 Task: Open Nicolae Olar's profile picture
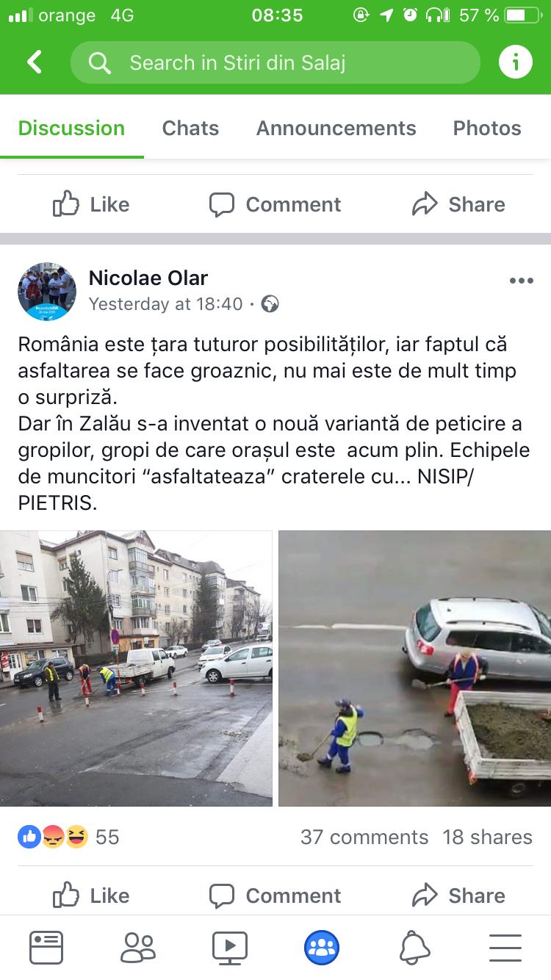coord(47,291)
